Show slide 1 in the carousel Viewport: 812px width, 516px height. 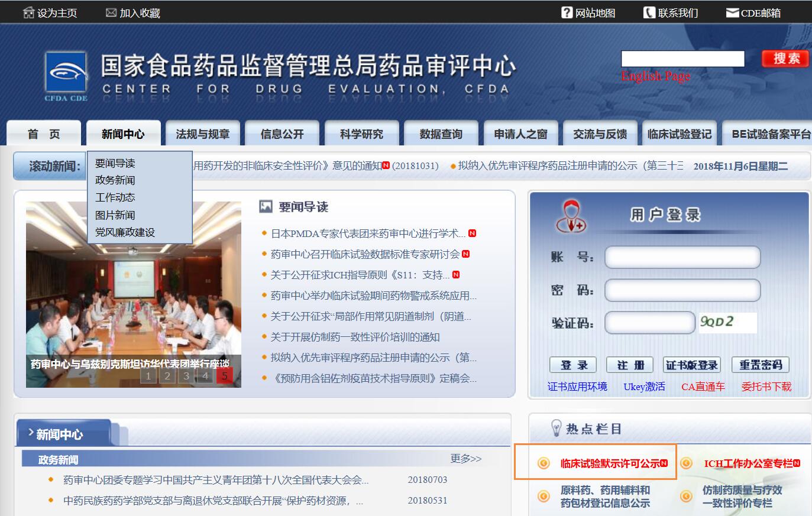[x=148, y=375]
